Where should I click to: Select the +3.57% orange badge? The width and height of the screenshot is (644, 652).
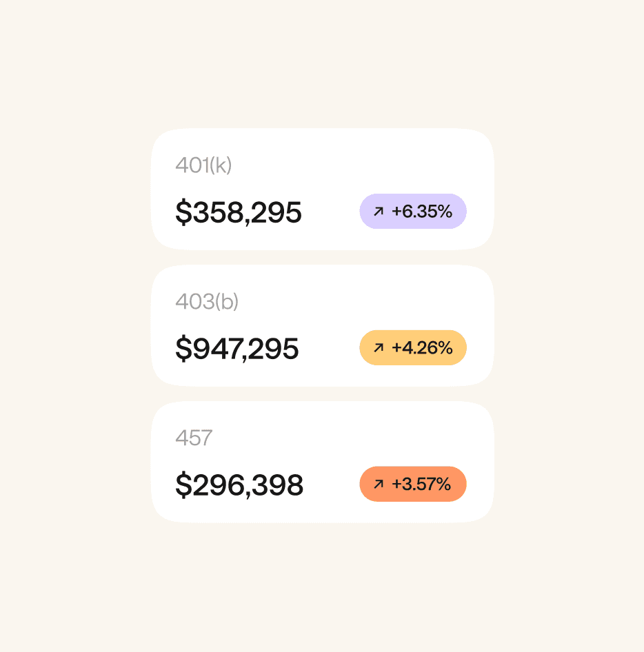(x=413, y=484)
